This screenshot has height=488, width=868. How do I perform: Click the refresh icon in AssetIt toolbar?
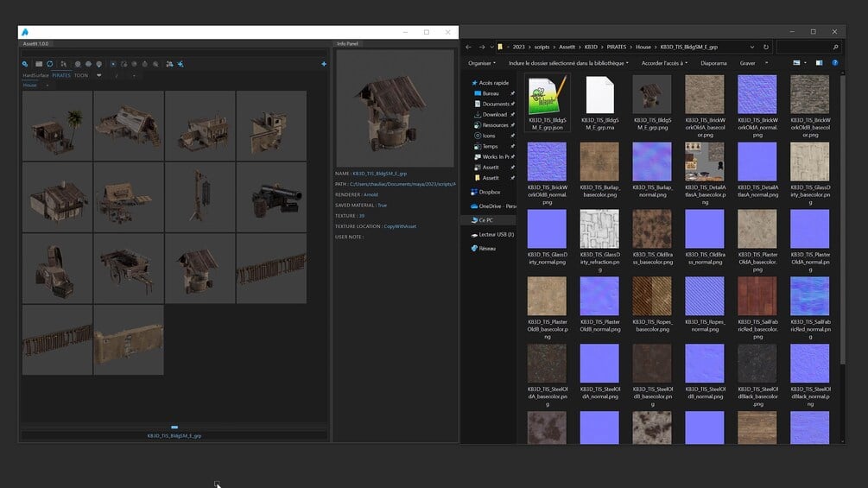50,64
